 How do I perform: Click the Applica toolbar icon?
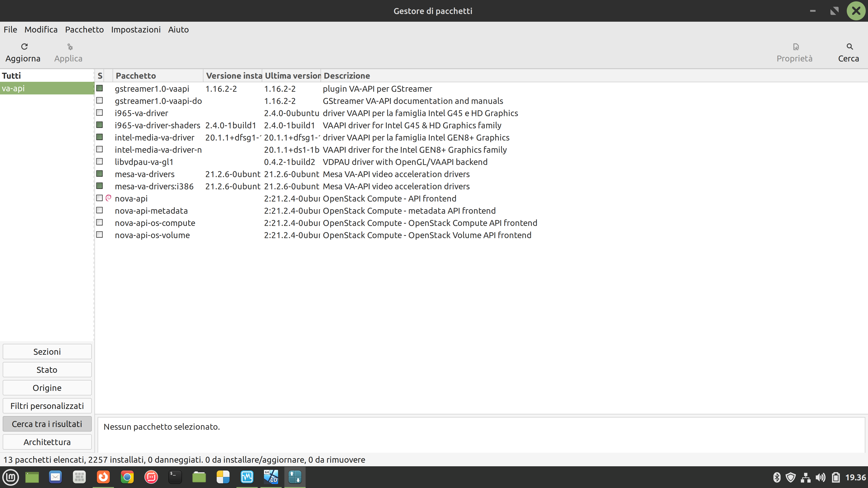coord(70,47)
